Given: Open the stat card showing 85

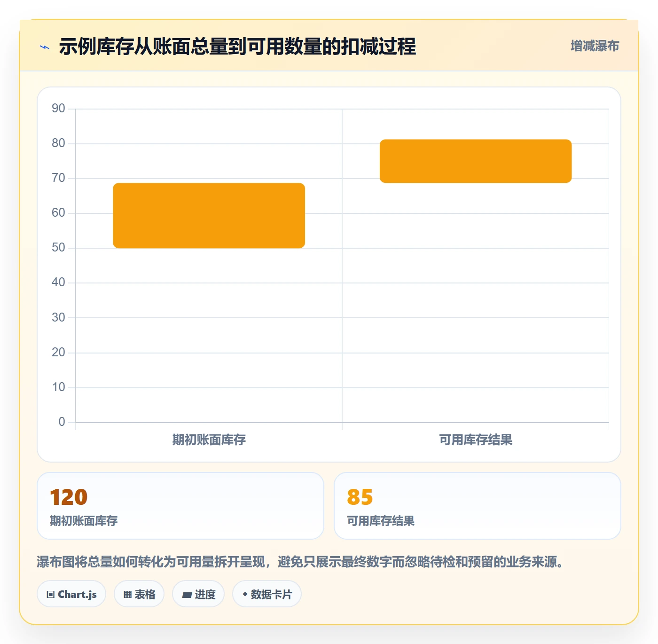Looking at the screenshot, I should [478, 506].
